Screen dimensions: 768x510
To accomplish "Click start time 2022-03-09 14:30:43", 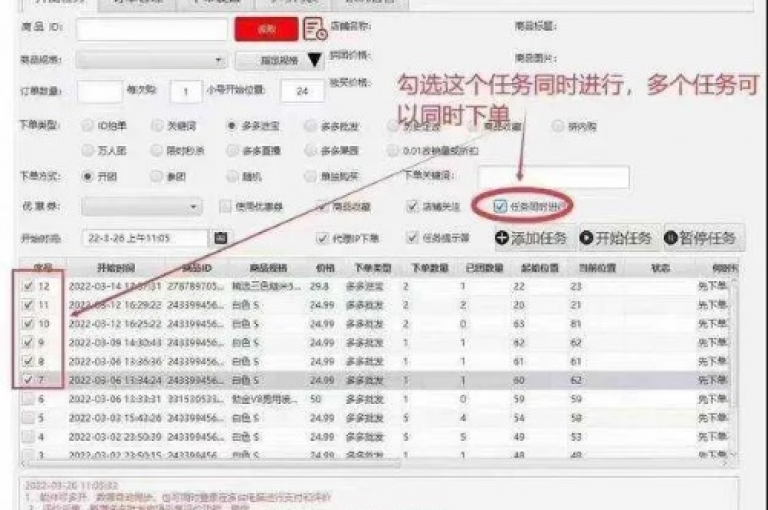I will pos(115,342).
